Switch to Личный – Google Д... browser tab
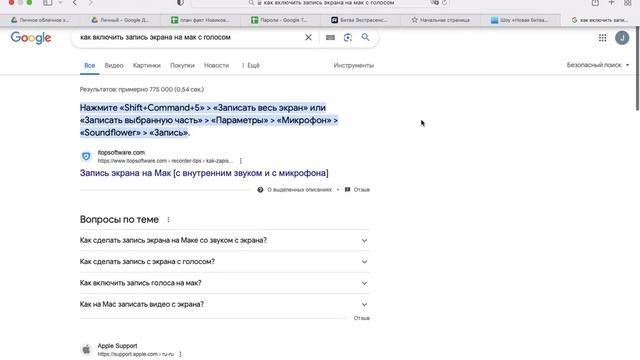This screenshot has height=360, width=640. (120, 20)
